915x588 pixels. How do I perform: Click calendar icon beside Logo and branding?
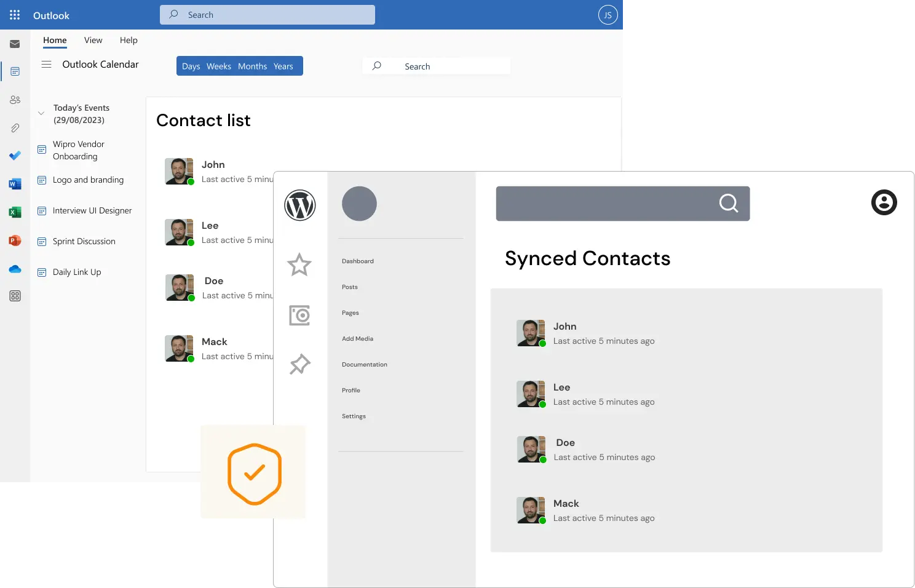42,180
